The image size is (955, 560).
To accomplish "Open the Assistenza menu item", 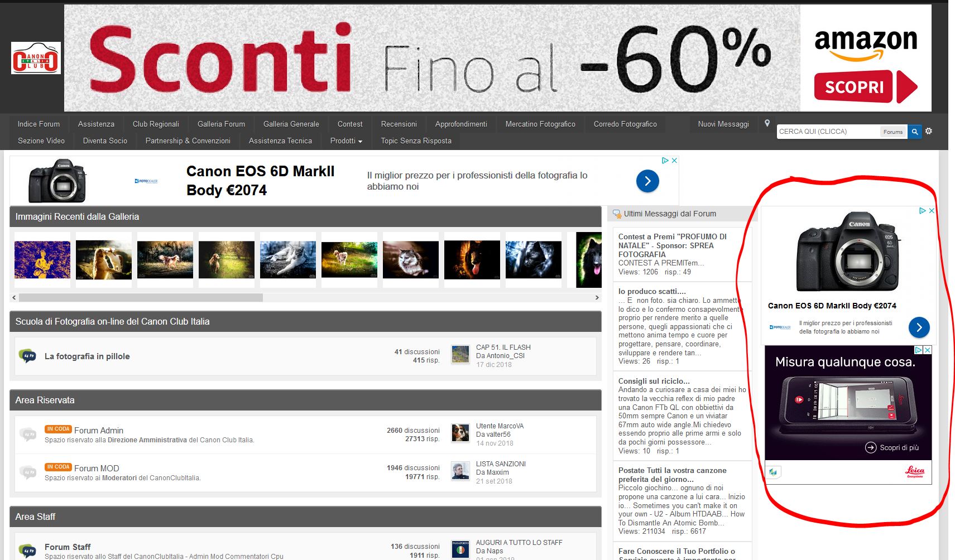I will coord(96,124).
